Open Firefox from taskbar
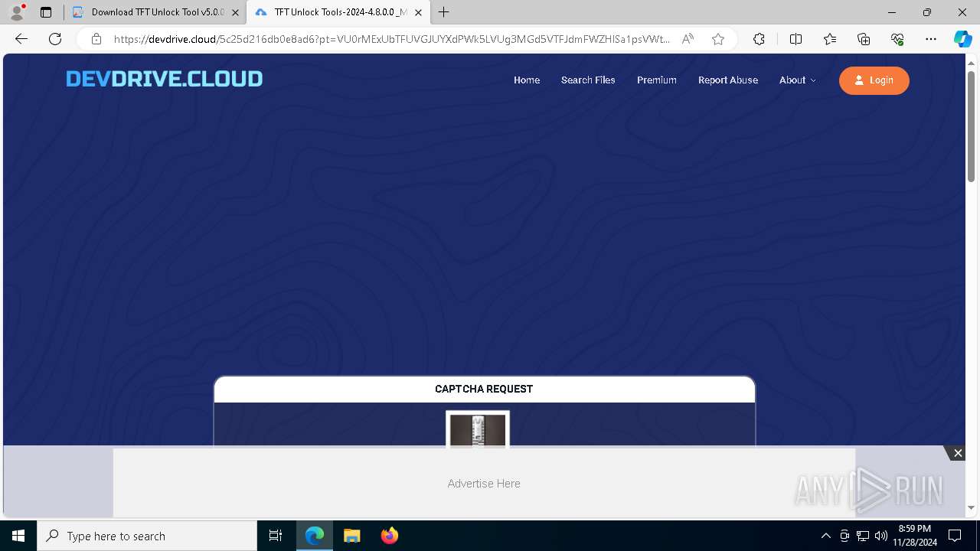This screenshot has width=980, height=551. pos(389,536)
